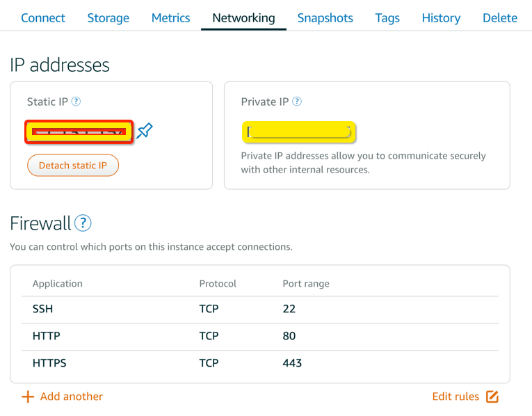
Task: Click the Edit rules link text
Action: pyautogui.click(x=456, y=397)
